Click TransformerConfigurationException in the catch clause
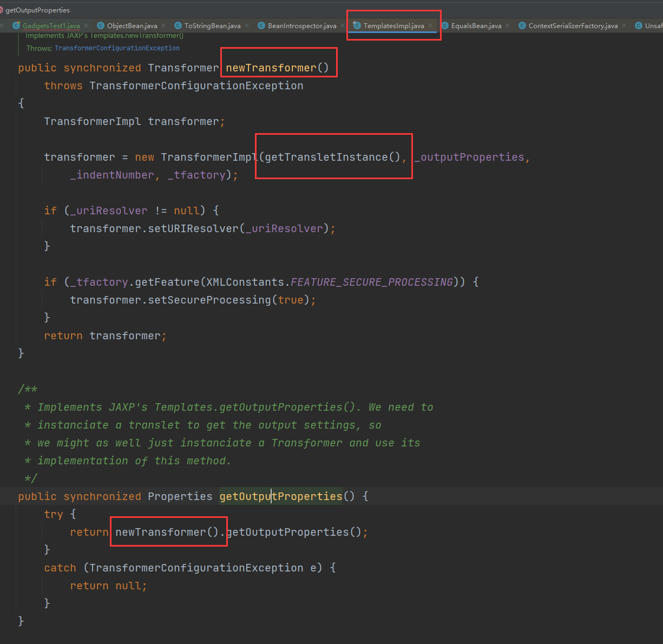 pos(196,568)
